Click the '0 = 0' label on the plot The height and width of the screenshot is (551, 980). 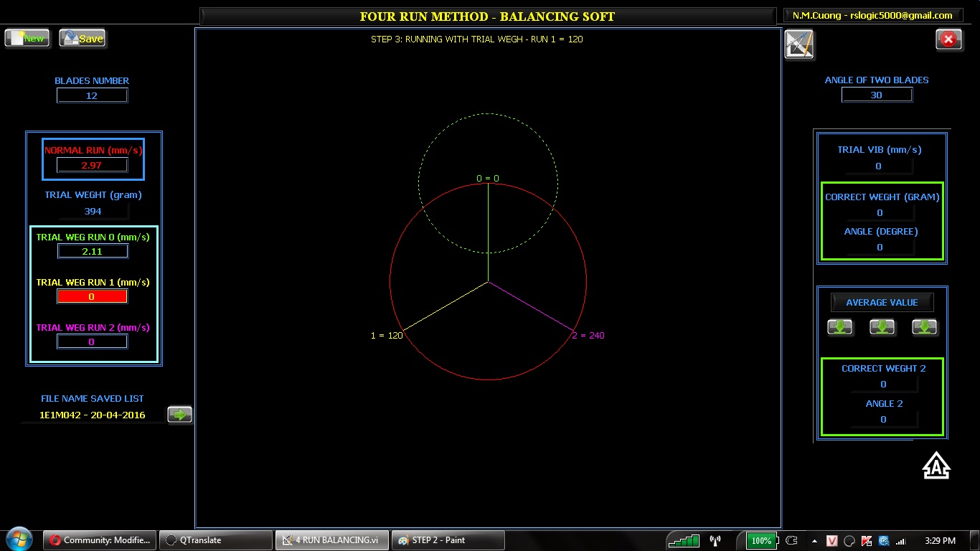pos(488,178)
